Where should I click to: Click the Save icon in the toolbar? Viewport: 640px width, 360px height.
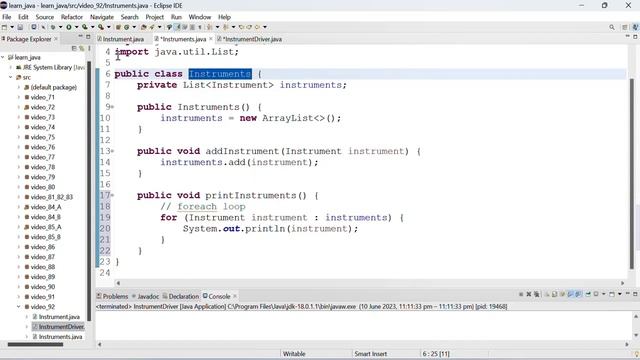pyautogui.click(x=20, y=27)
